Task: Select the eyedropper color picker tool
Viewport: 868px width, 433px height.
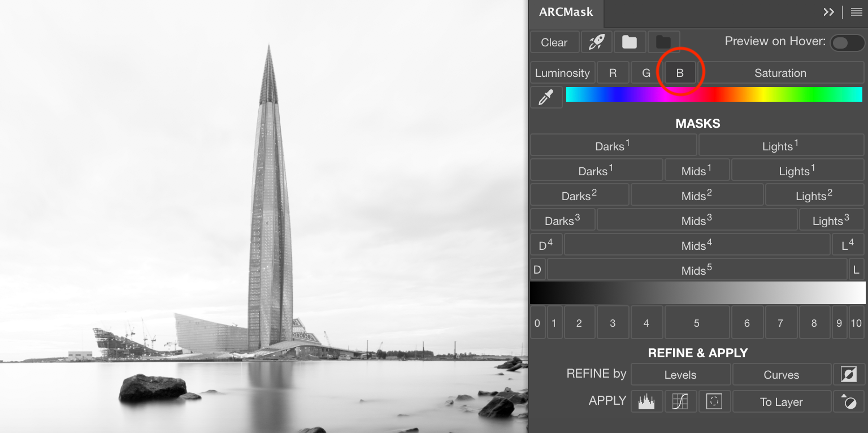Action: 546,97
